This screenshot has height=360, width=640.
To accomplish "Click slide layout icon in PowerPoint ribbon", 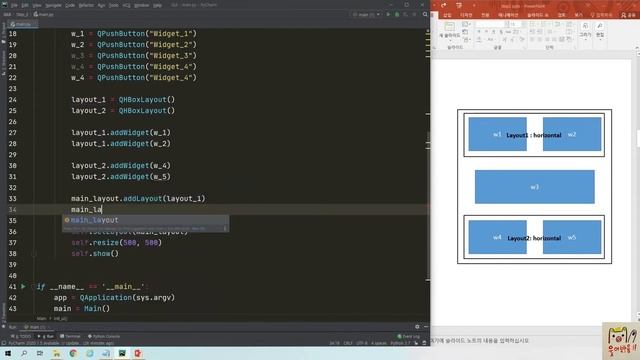I will (x=465, y=24).
